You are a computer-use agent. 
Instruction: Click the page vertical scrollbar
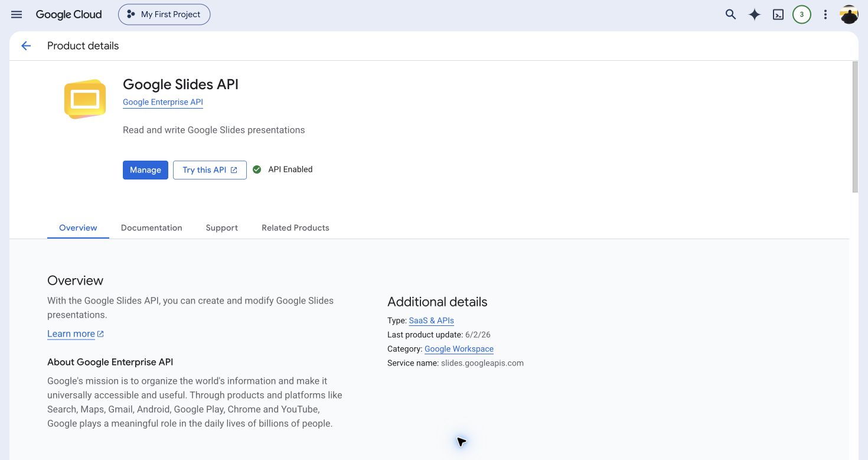(x=855, y=126)
